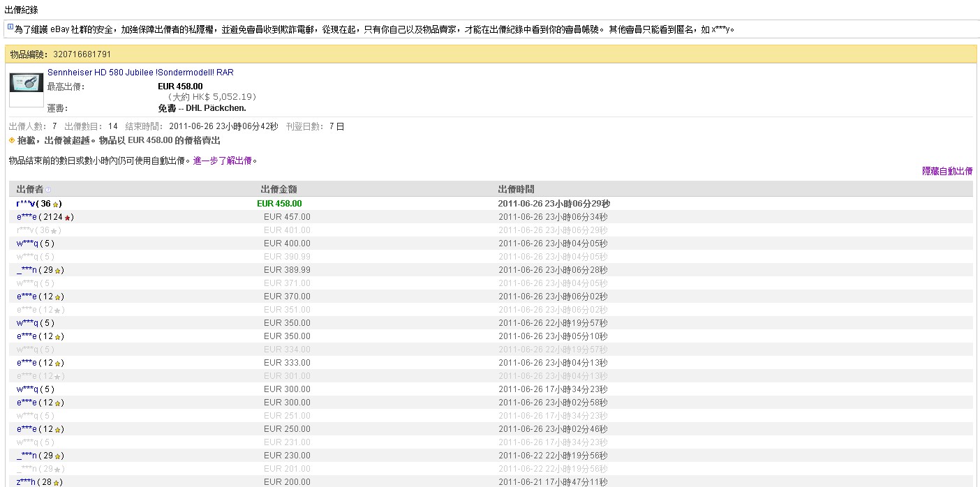This screenshot has height=487, width=980.
Task: Select the winning bid amount EUR 458.00 in table
Action: click(x=279, y=204)
